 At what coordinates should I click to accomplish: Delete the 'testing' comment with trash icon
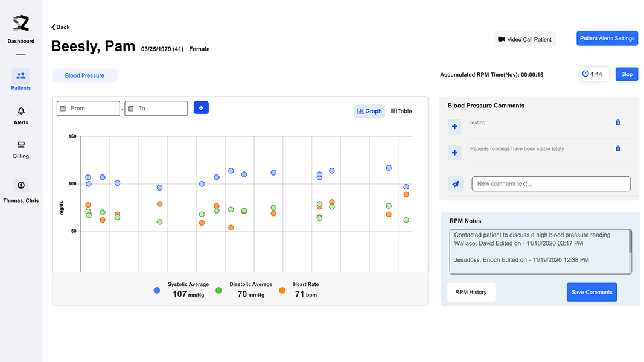[x=617, y=122]
